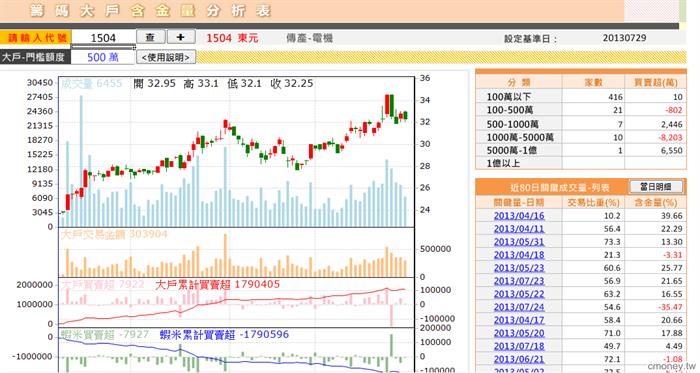
Task: Click the 查 search button
Action: click(150, 37)
